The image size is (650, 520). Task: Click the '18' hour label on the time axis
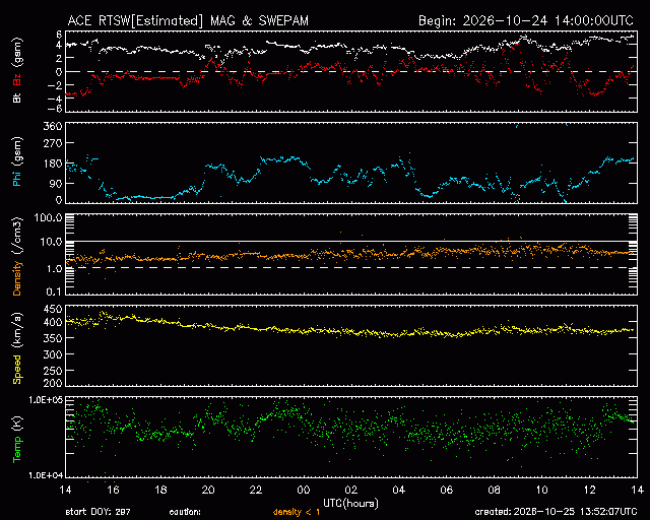(x=161, y=490)
